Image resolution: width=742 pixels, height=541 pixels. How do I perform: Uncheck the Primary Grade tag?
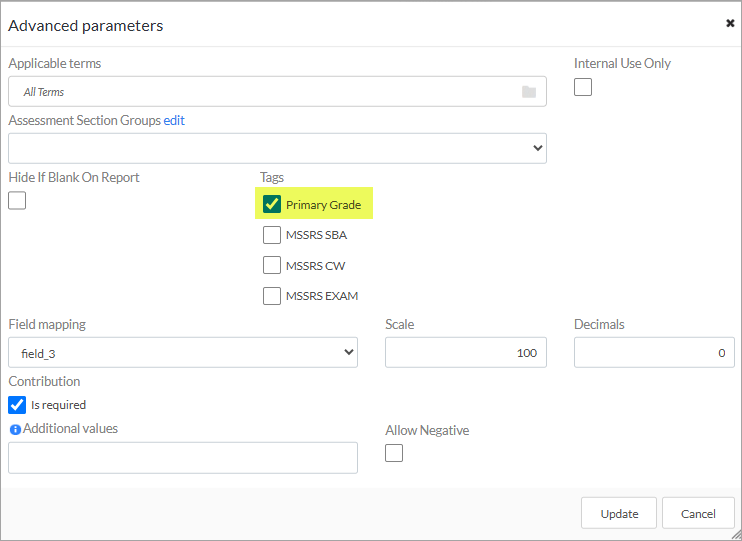click(x=272, y=204)
